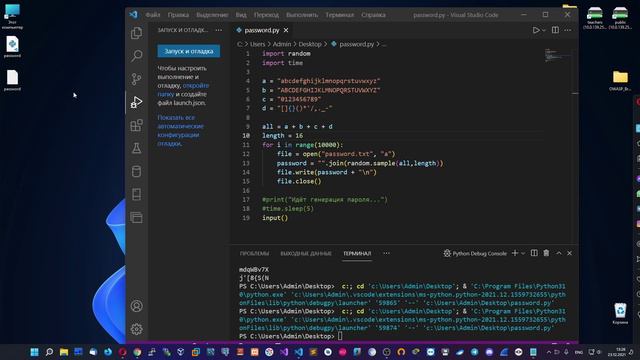Select the Run and Debug activity icon
The image size is (640, 360).
136,102
